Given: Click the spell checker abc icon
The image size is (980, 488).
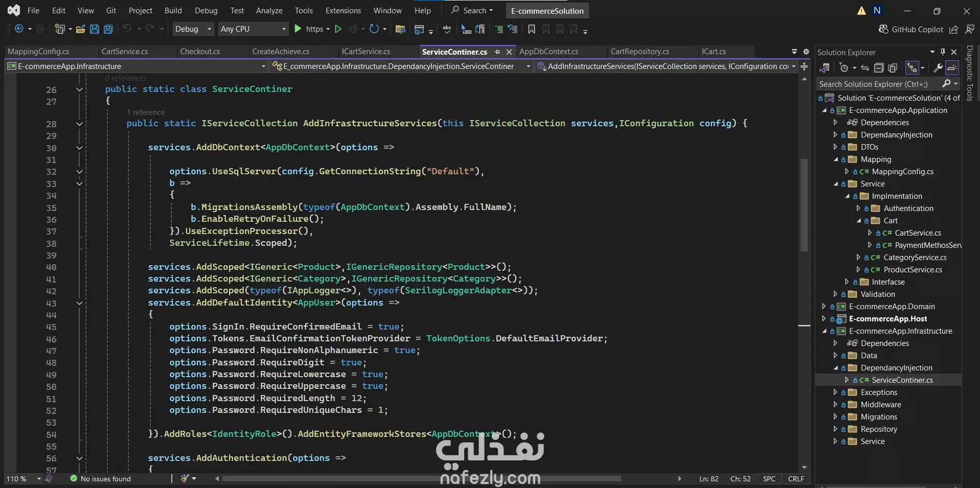Looking at the screenshot, I should [447, 29].
